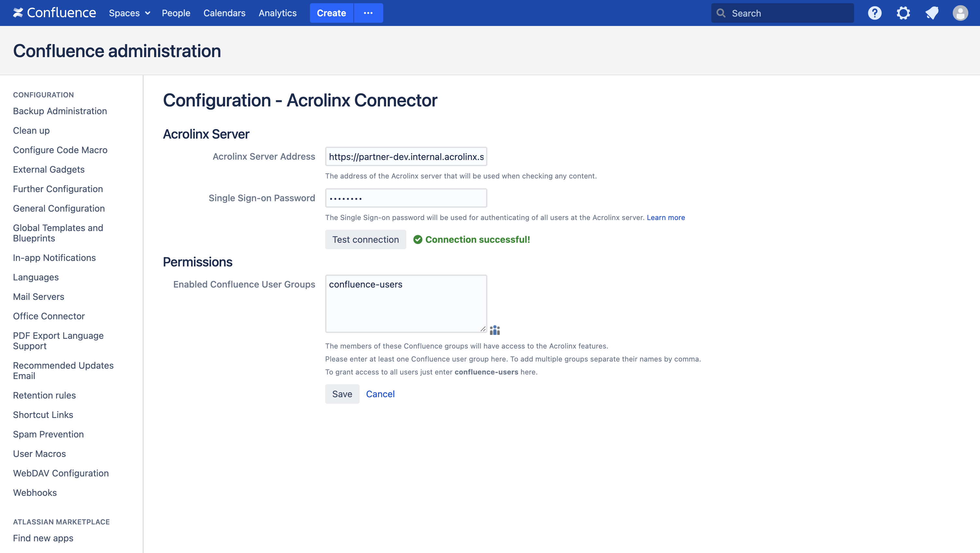Open PDF Export Language Support

pos(58,341)
